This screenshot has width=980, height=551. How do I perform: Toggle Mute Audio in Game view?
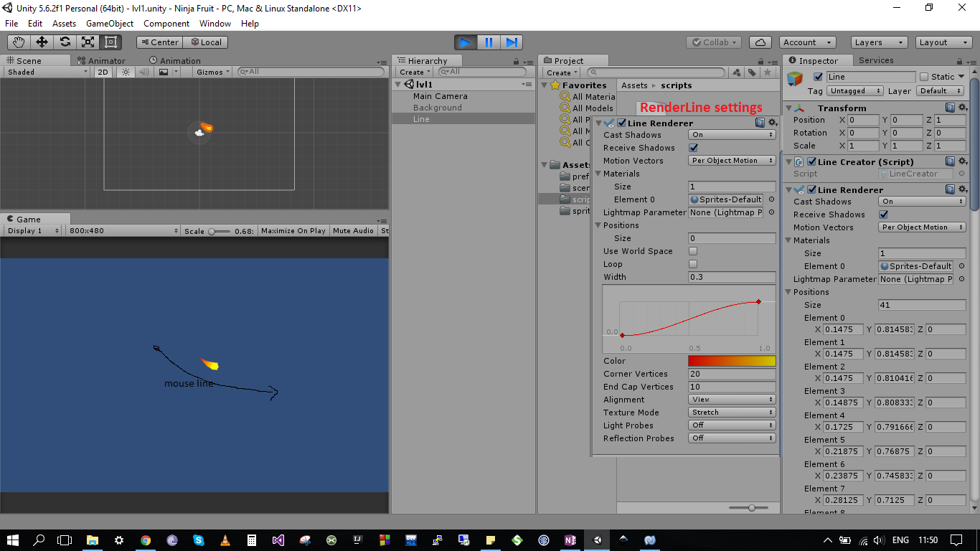tap(353, 231)
